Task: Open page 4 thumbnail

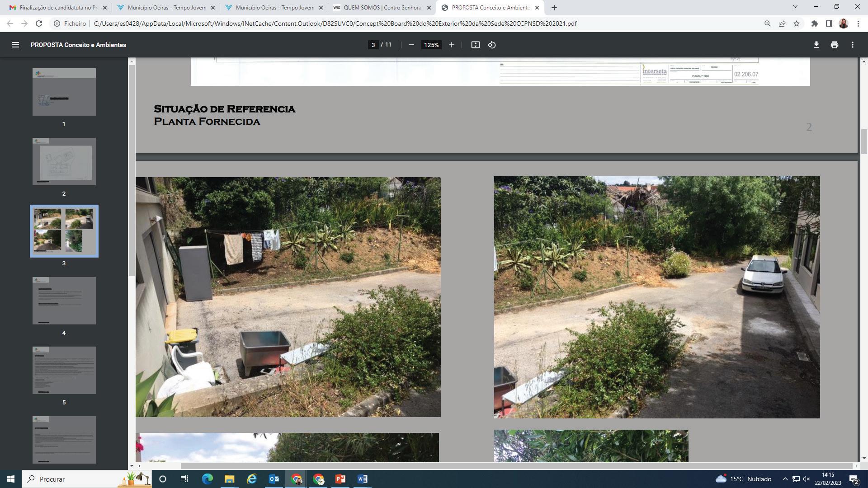Action: click(x=64, y=300)
